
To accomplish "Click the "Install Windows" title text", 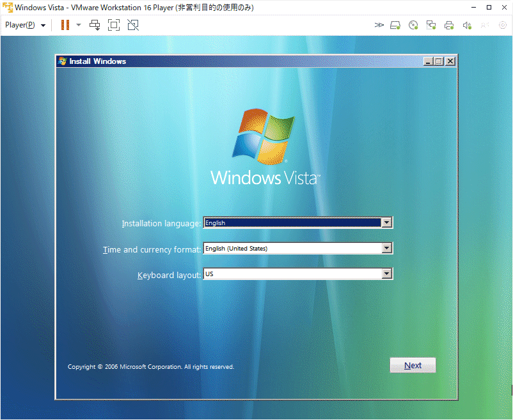I will [x=97, y=61].
